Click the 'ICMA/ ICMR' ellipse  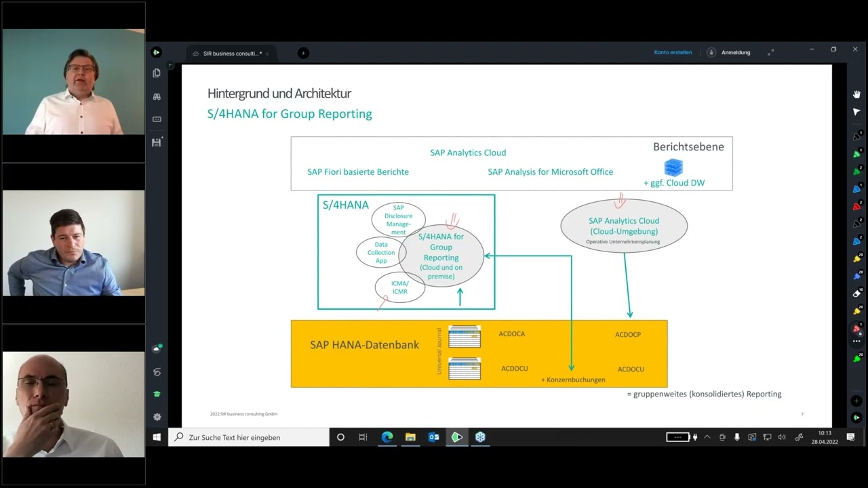pos(399,287)
